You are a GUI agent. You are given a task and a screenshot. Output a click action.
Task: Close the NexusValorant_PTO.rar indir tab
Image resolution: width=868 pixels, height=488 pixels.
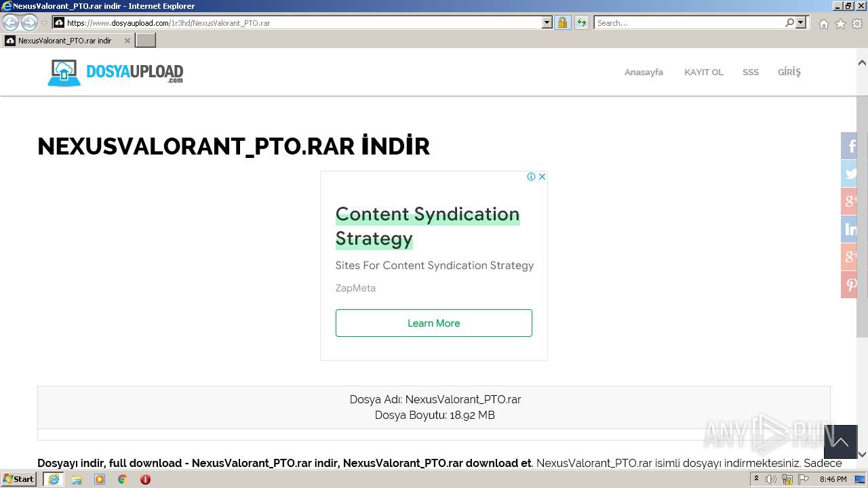[127, 41]
